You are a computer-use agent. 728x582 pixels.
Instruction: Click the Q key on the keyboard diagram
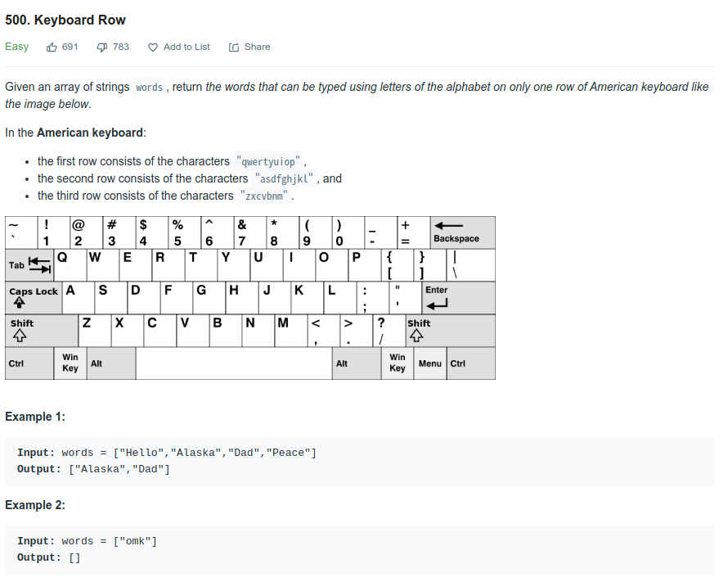70,264
